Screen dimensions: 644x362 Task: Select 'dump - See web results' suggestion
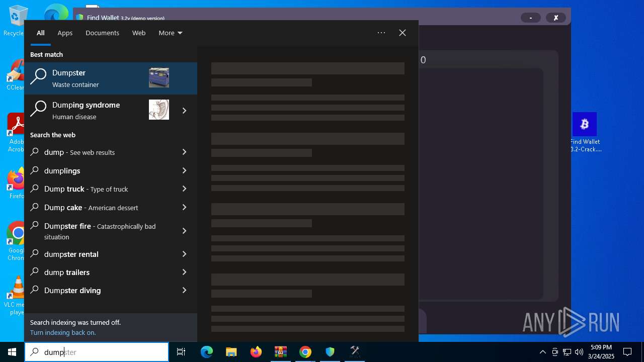[x=99, y=152]
